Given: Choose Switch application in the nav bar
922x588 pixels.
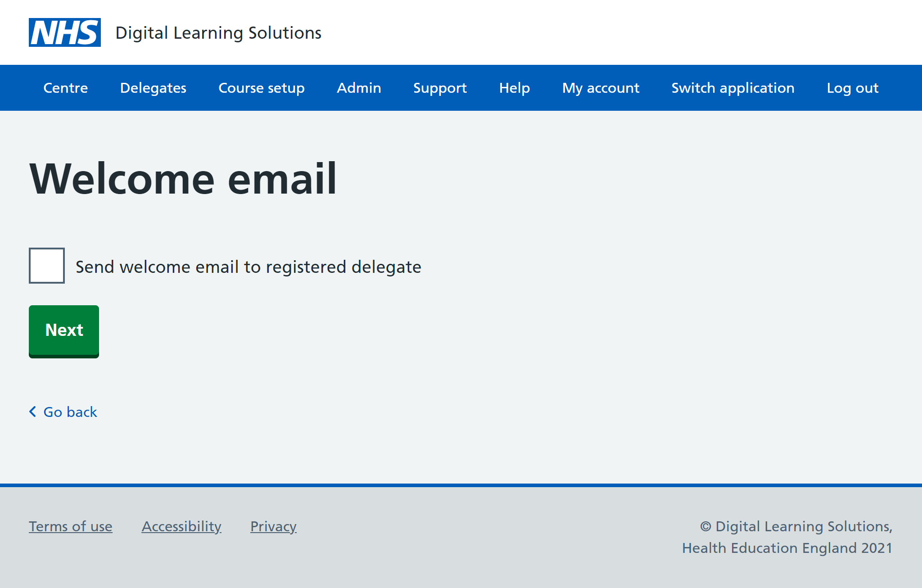Looking at the screenshot, I should click(x=733, y=88).
